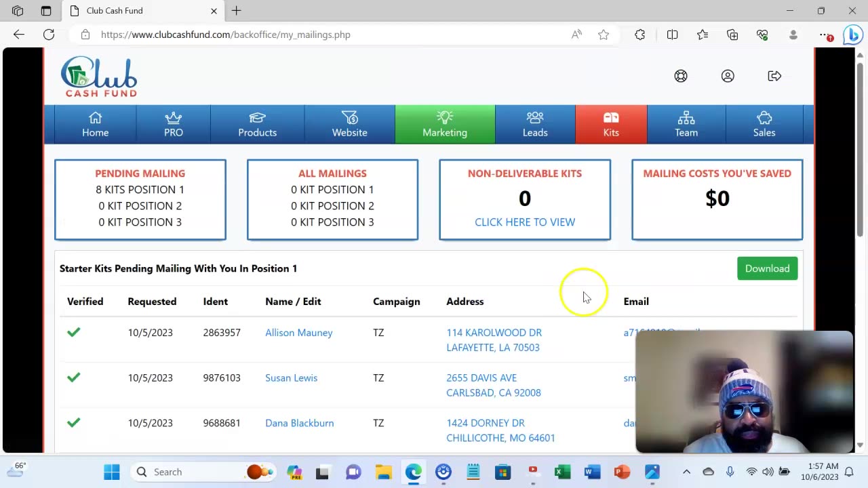The height and width of the screenshot is (488, 868).
Task: Click the Campaign column header
Action: click(397, 302)
